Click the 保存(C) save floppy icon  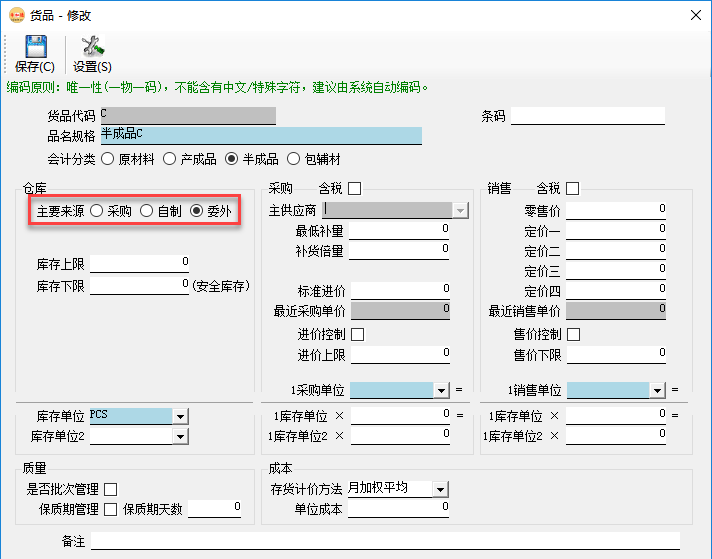(35, 47)
